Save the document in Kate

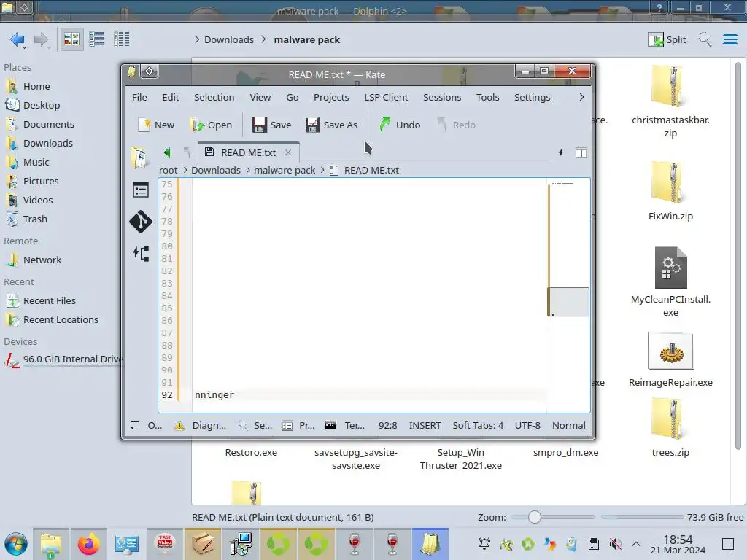[271, 125]
